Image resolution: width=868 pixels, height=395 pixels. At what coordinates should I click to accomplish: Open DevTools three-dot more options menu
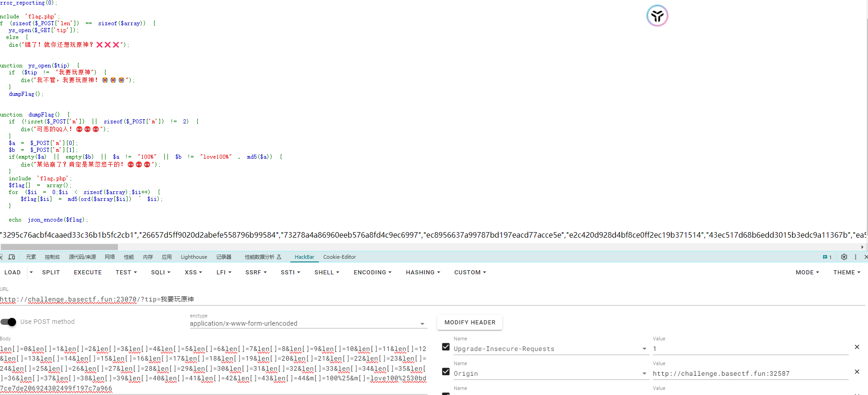[x=856, y=257]
